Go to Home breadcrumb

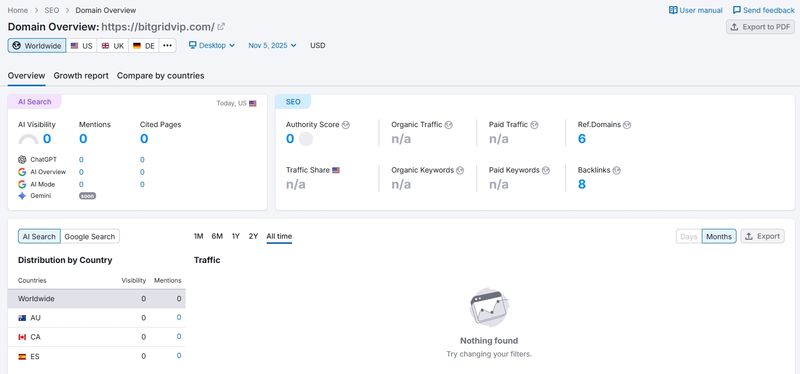pos(17,10)
